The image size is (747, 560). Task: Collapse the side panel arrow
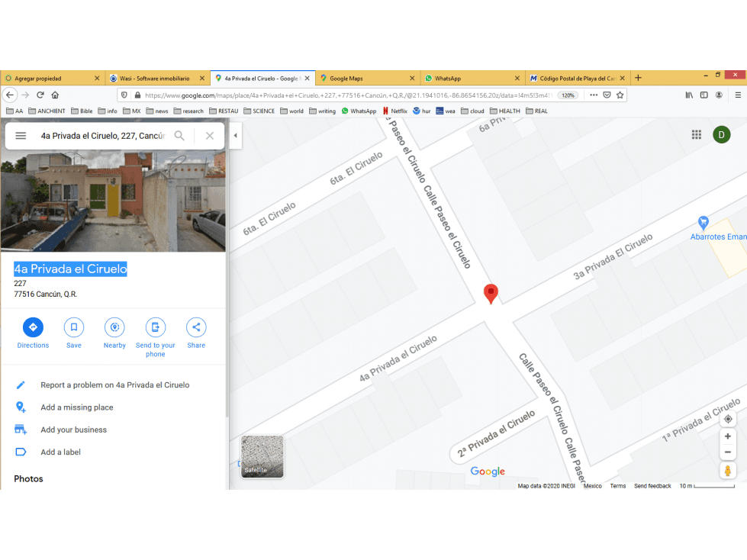click(x=235, y=135)
